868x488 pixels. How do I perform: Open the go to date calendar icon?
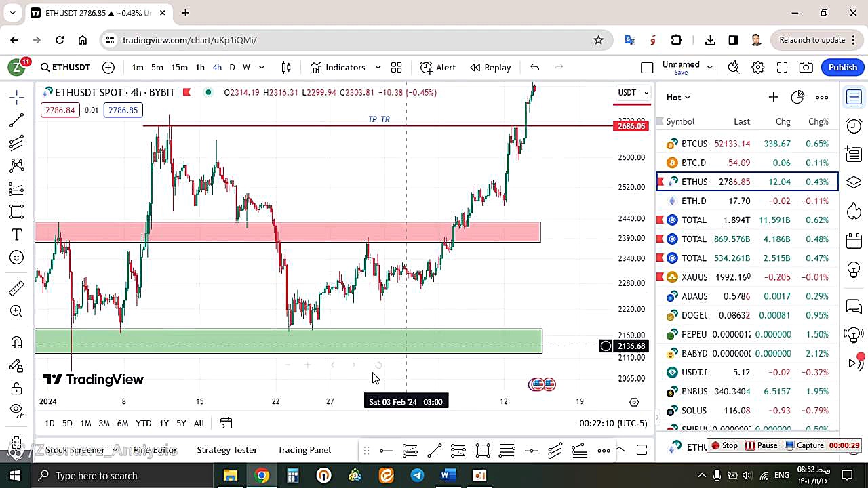(226, 423)
